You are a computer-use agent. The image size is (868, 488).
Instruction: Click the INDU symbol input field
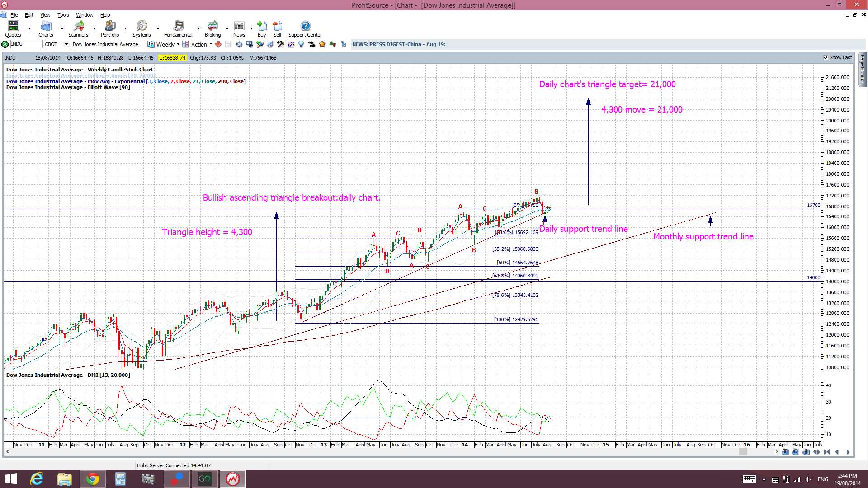26,44
